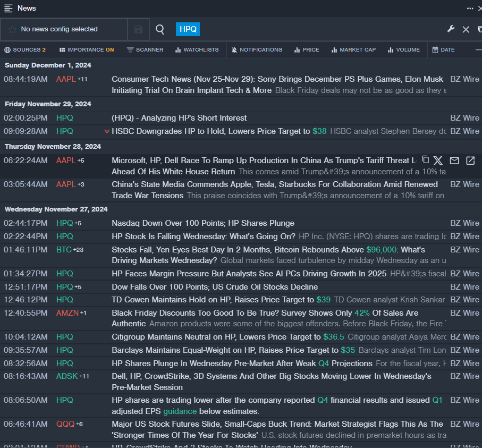Screen dimensions: 482x448
Task: Copy the Microsoft, HP, Dell headline
Action: click(x=426, y=160)
